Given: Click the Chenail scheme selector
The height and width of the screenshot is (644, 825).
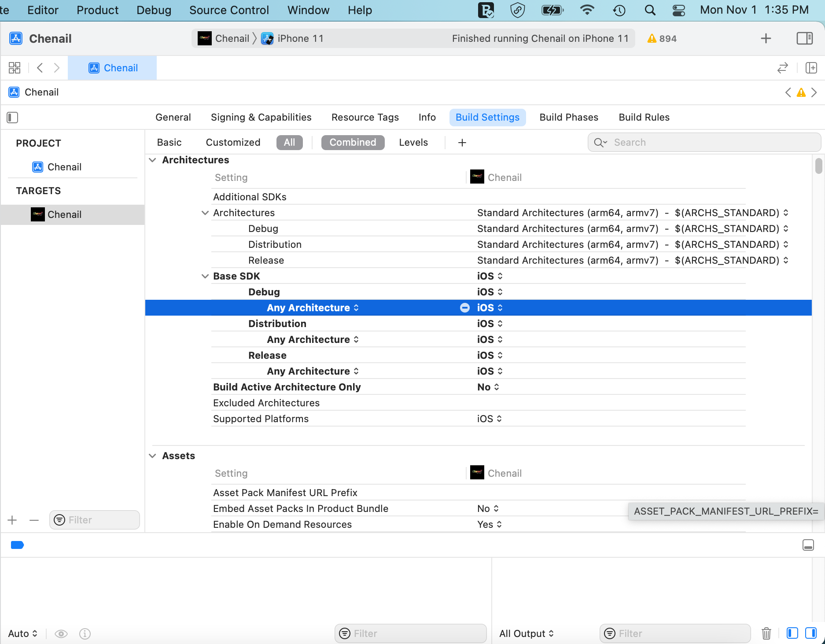Looking at the screenshot, I should coord(224,38).
